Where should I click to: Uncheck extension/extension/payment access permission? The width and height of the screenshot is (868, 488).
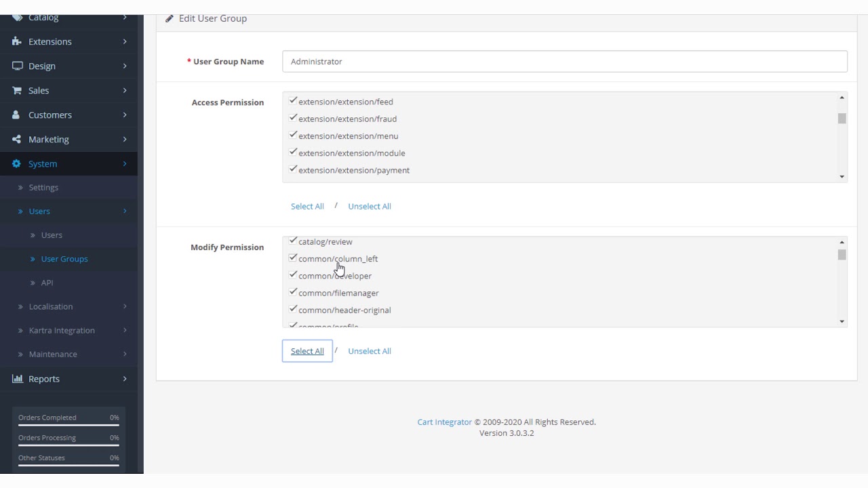293,169
